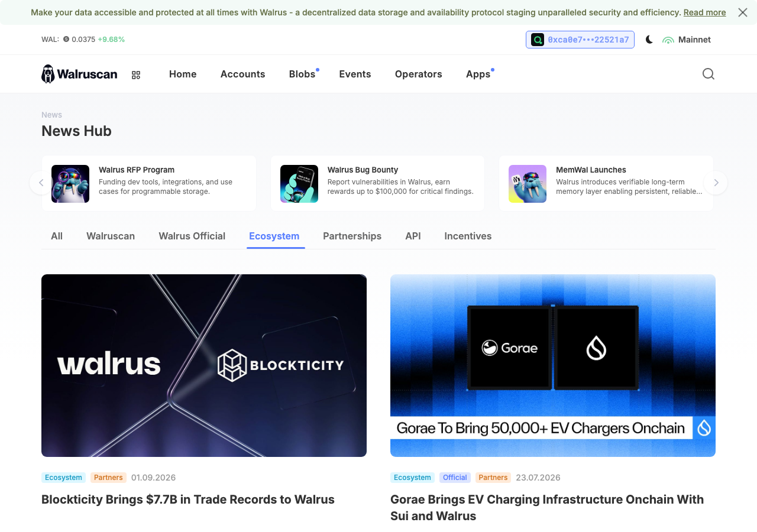Open the search magnifier icon

tap(709, 74)
